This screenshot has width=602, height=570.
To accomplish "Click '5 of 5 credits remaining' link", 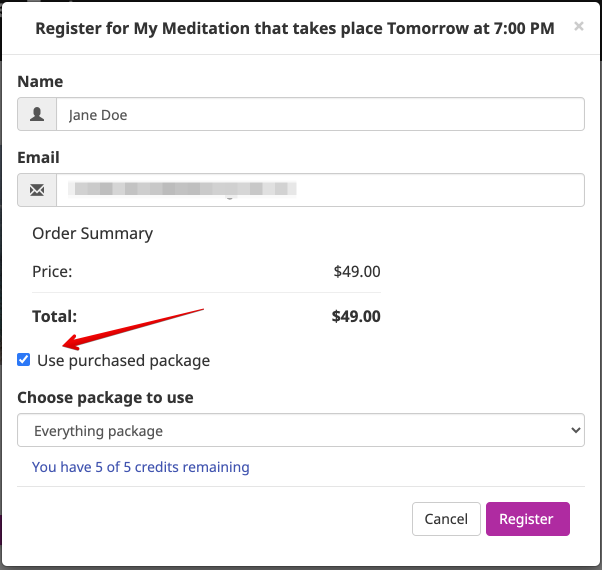I will pyautogui.click(x=141, y=467).
